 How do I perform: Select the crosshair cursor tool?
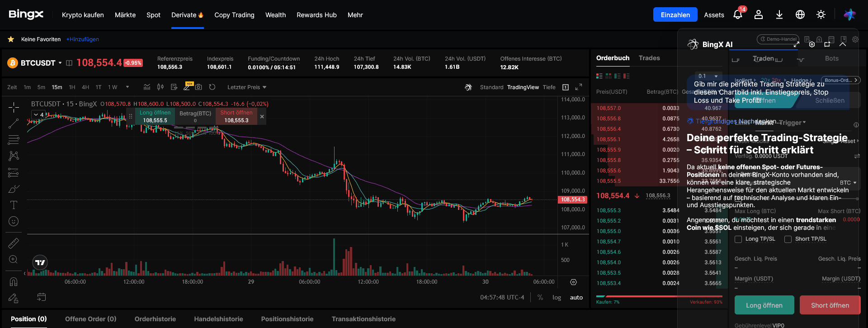tap(14, 107)
